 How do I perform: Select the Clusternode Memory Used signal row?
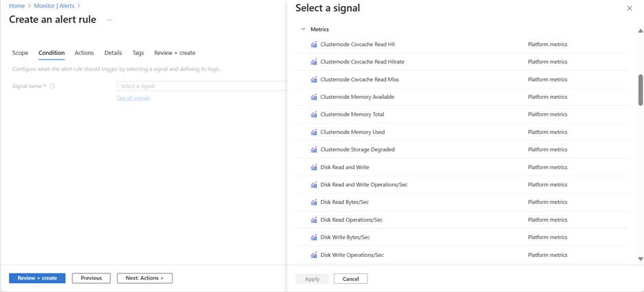click(464, 132)
